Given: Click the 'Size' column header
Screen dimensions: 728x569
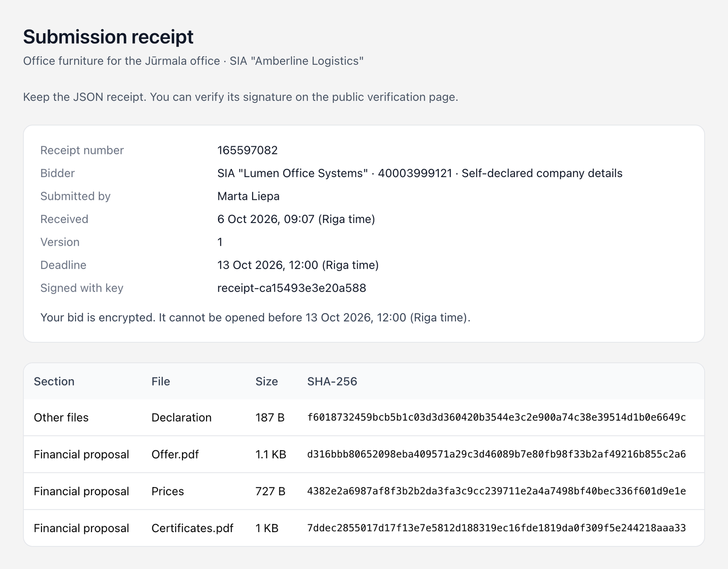Looking at the screenshot, I should pyautogui.click(x=267, y=381).
